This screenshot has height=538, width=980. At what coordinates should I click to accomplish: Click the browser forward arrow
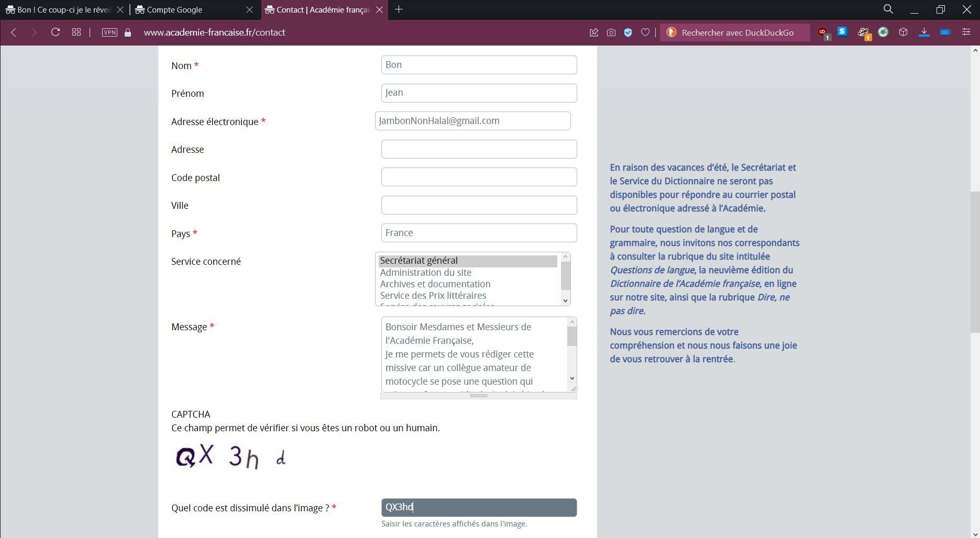pos(34,32)
